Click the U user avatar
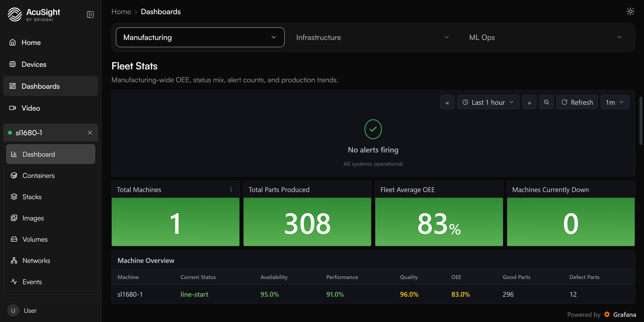Image resolution: width=644 pixels, height=322 pixels. [13, 311]
